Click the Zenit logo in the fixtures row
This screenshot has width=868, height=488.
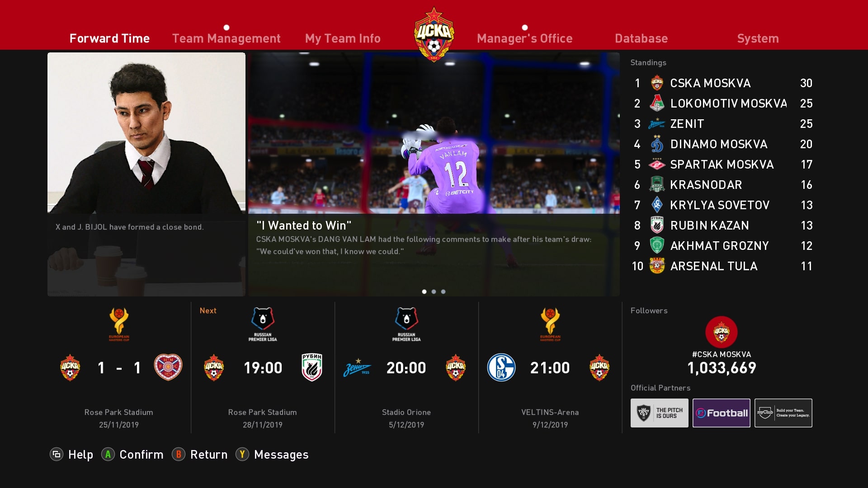(357, 367)
